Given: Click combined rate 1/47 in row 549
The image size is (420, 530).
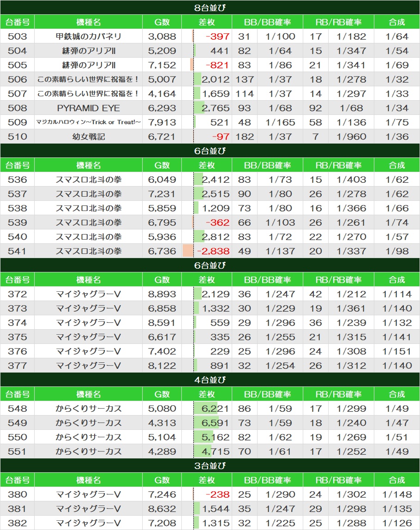Looking at the screenshot, I should tap(397, 423).
